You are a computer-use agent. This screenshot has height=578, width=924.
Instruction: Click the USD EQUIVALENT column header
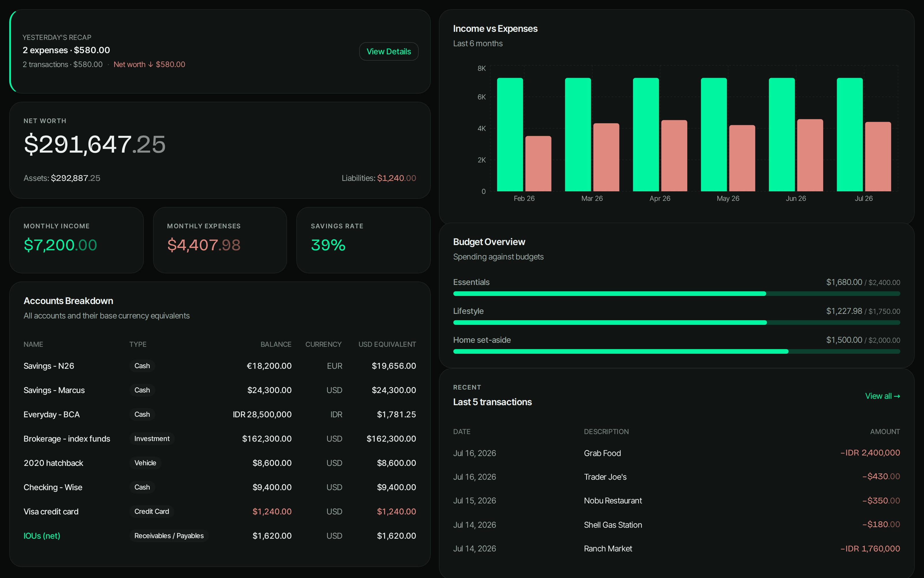387,344
